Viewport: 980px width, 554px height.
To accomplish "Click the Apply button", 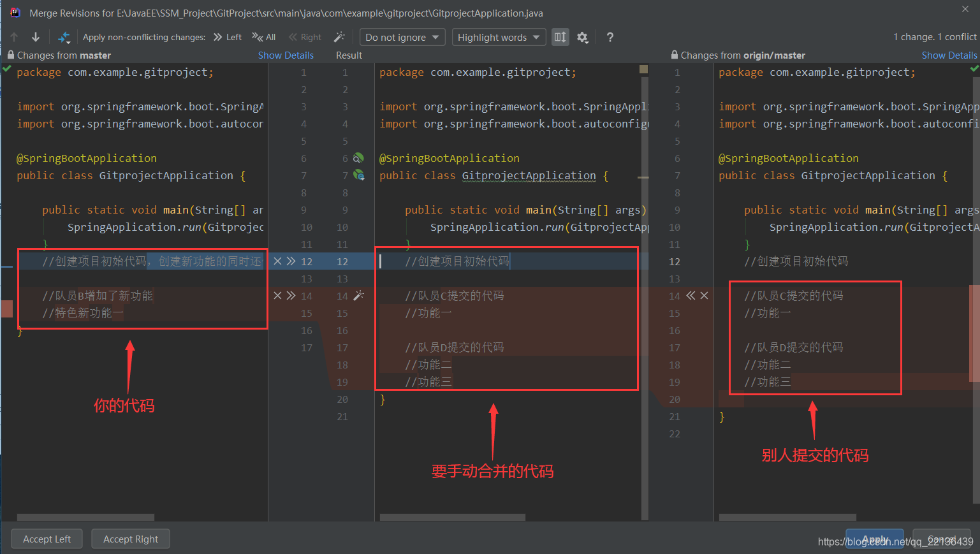I will coord(875,539).
